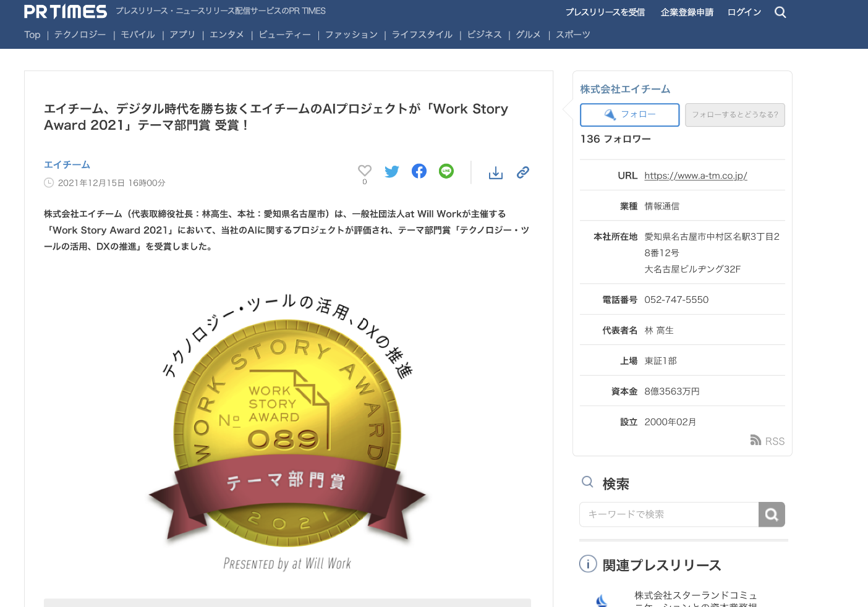The width and height of the screenshot is (868, 607).
Task: Click the phone number 052-747-5550
Action: [677, 300]
